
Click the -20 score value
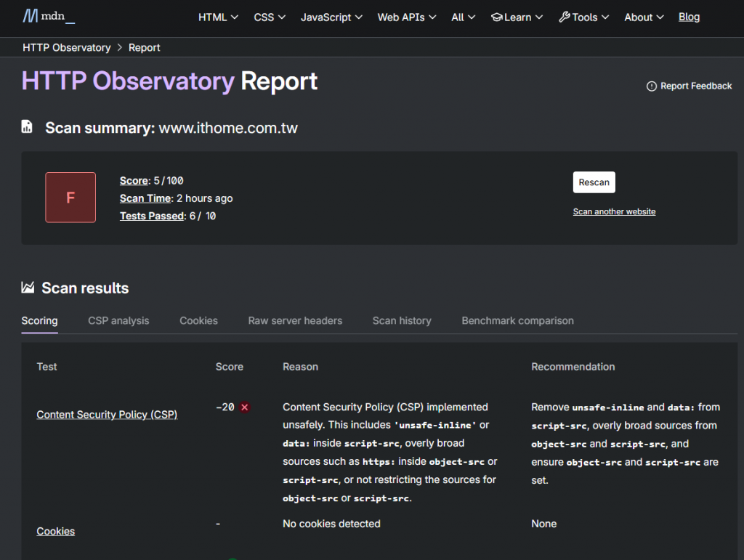[x=225, y=407]
